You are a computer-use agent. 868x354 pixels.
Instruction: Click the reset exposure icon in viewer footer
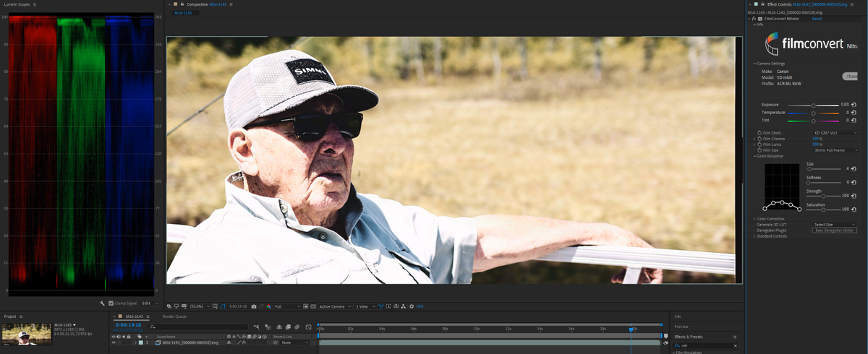click(412, 306)
